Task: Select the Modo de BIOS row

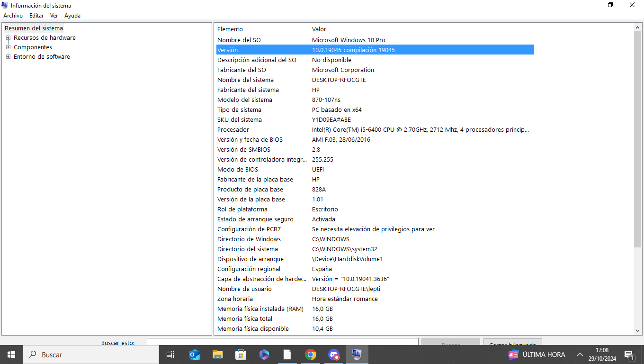Action: (375, 170)
